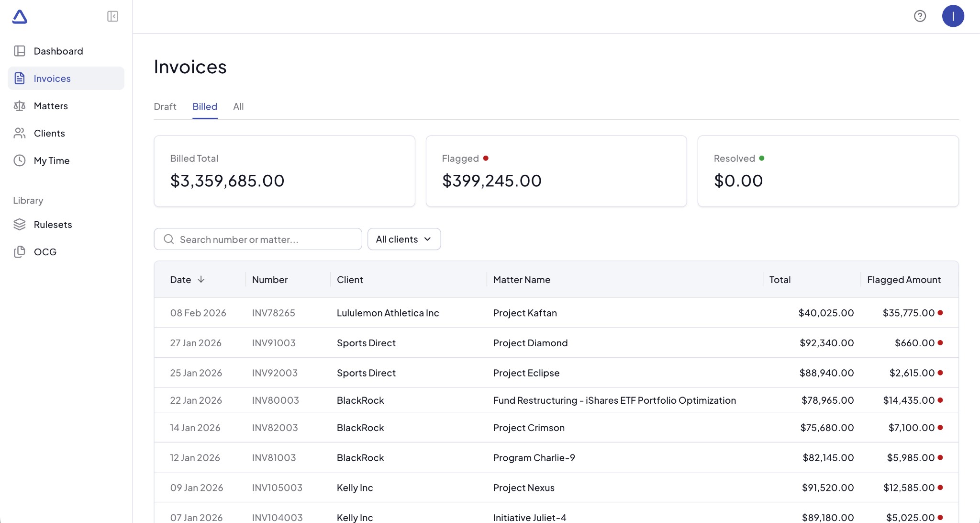The width and height of the screenshot is (980, 523).
Task: Select the Project Nexus invoice row
Action: (526, 487)
